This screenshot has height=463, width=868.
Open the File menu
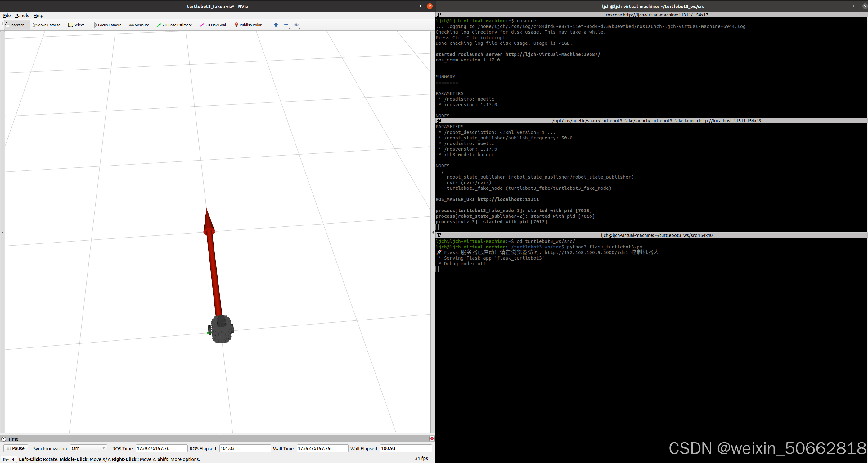(x=7, y=16)
